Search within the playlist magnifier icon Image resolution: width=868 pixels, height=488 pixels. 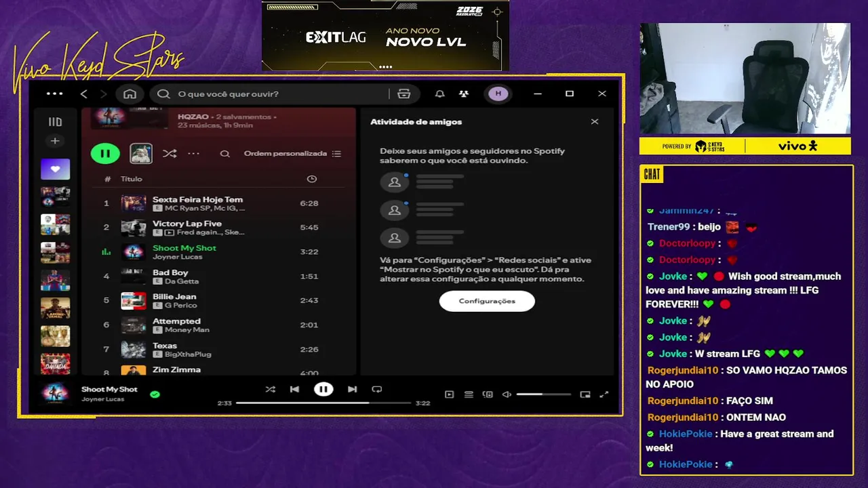225,154
